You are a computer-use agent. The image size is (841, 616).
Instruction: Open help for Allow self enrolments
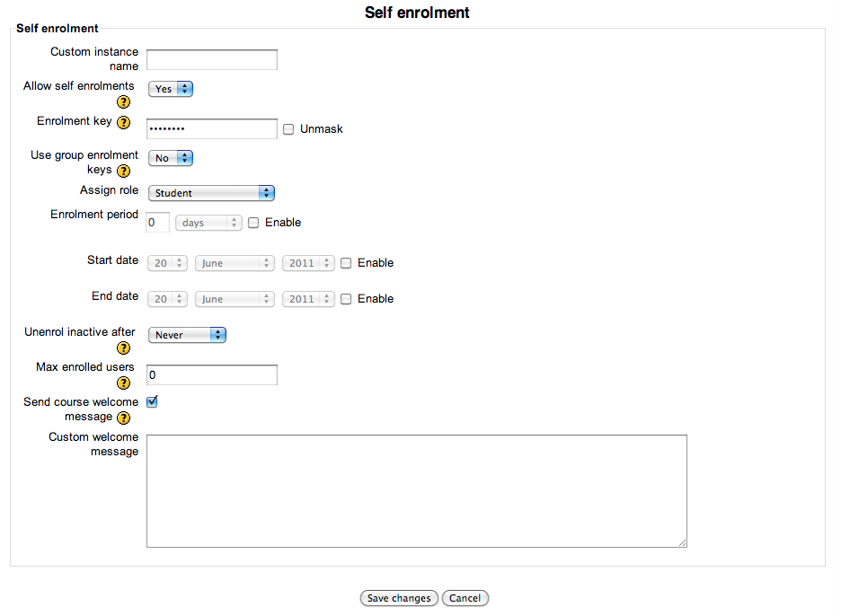(123, 101)
